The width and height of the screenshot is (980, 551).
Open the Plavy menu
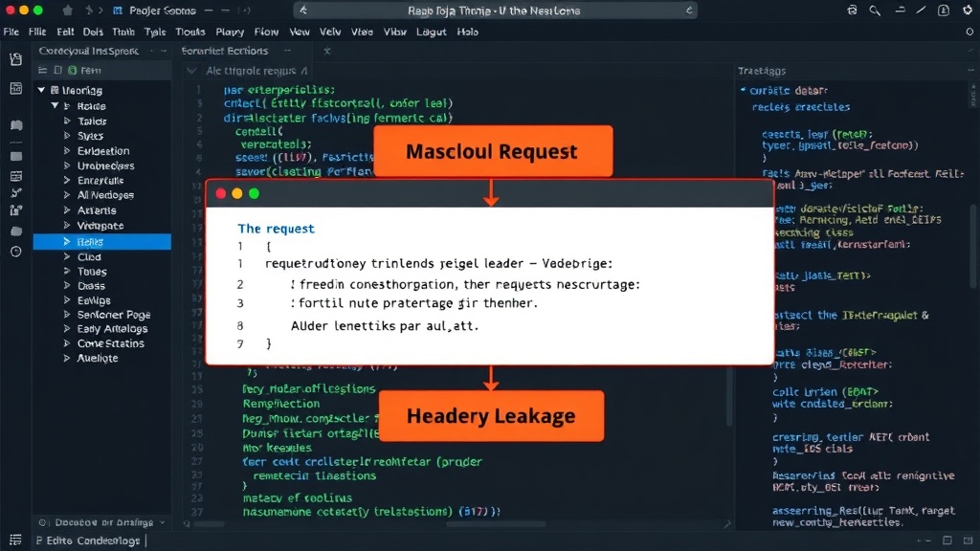[x=230, y=32]
